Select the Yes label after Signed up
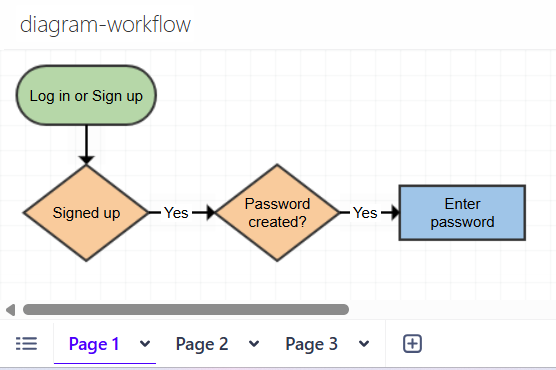 [x=176, y=213]
